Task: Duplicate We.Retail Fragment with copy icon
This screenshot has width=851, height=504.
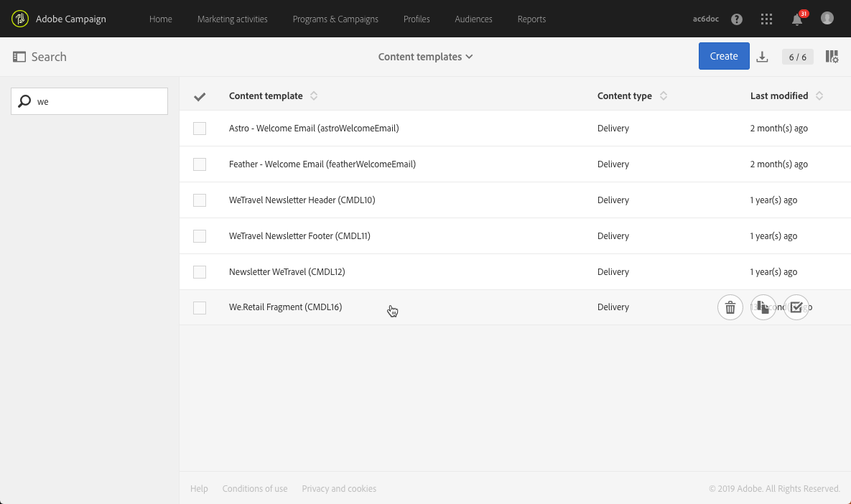Action: 763,307
